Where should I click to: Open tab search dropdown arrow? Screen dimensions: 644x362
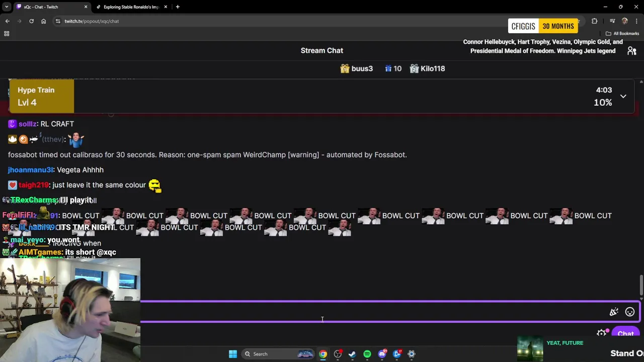[7, 7]
